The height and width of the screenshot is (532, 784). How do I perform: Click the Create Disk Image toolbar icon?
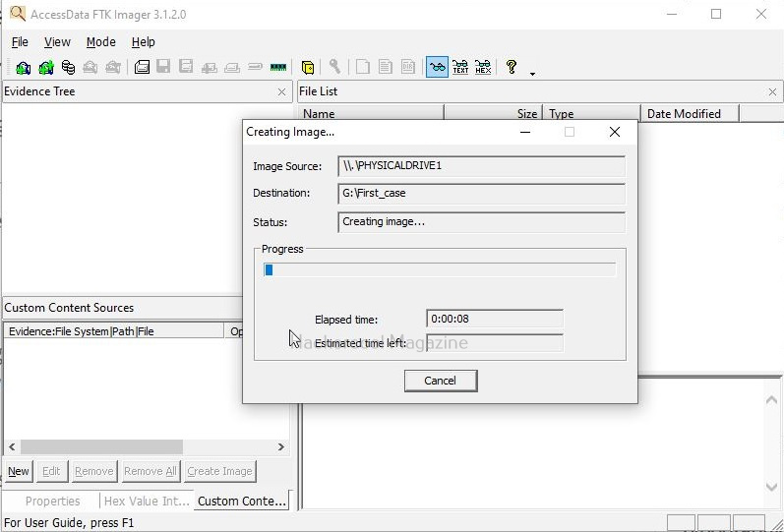point(142,68)
